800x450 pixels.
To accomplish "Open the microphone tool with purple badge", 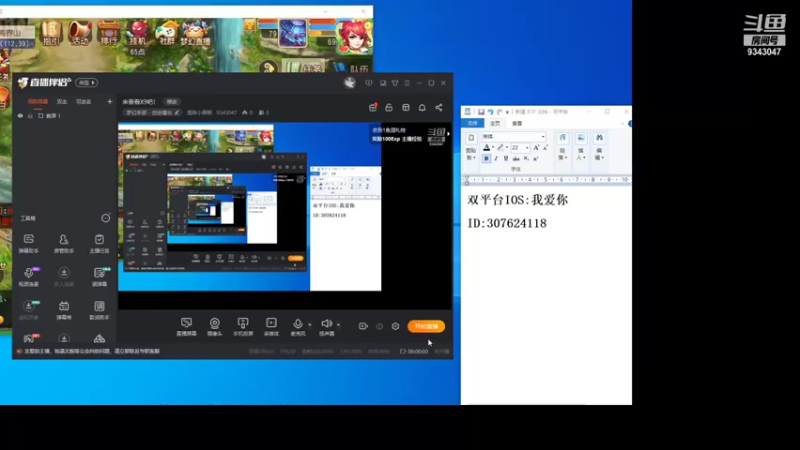I will [x=29, y=277].
